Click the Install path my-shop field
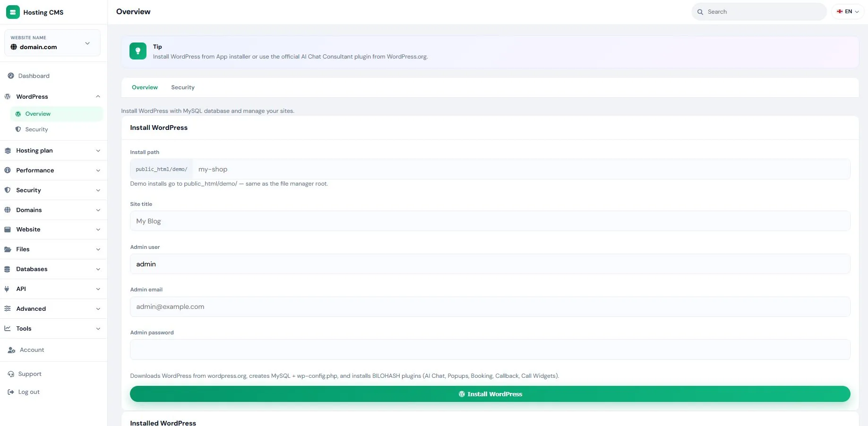 [521, 169]
